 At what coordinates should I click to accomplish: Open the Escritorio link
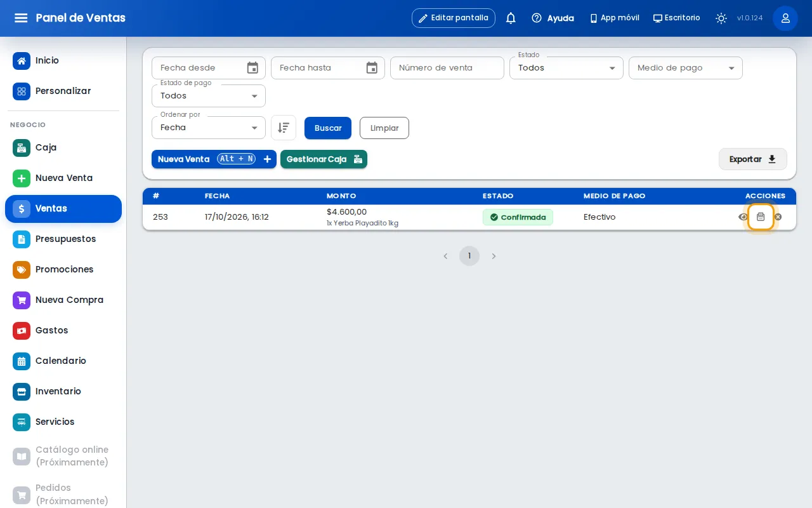pyautogui.click(x=677, y=18)
